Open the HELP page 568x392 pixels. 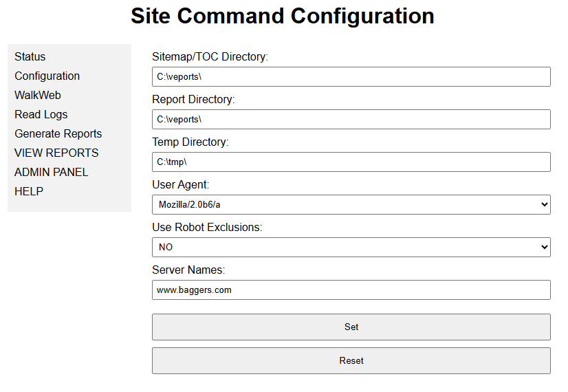click(x=29, y=191)
